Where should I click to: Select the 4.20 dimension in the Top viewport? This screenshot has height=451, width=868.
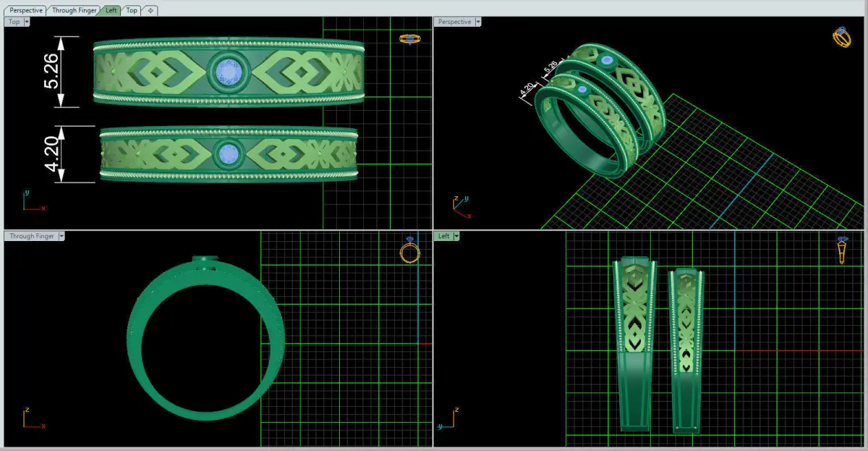[x=53, y=154]
